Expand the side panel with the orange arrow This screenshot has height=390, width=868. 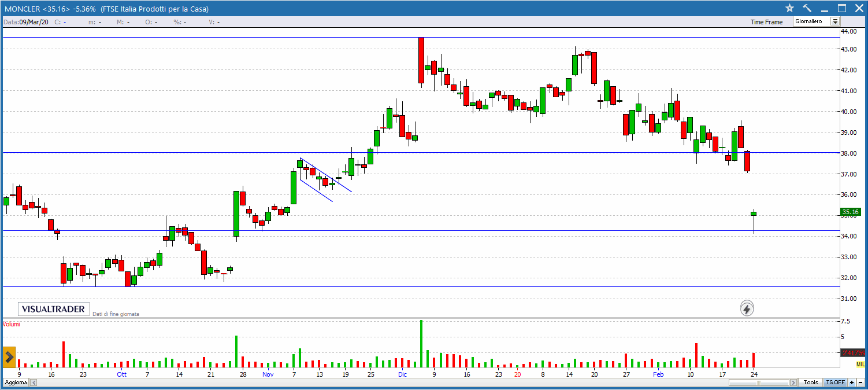point(9,357)
